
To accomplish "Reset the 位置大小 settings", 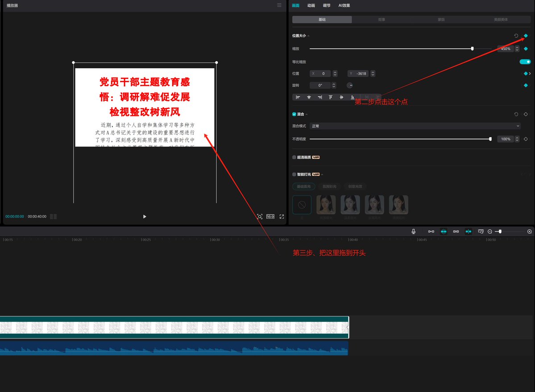I will tap(516, 36).
